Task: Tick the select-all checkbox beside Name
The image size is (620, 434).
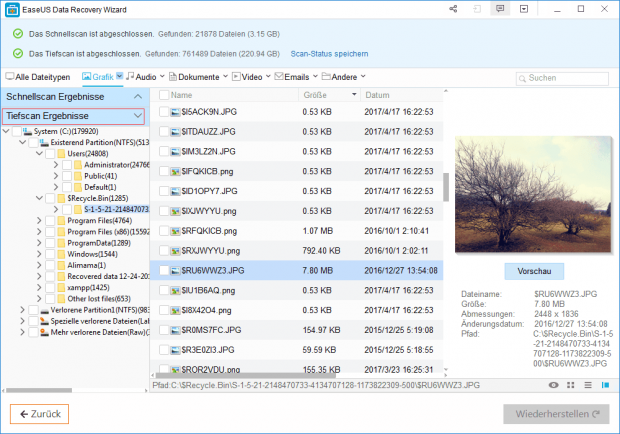Action: tap(164, 95)
